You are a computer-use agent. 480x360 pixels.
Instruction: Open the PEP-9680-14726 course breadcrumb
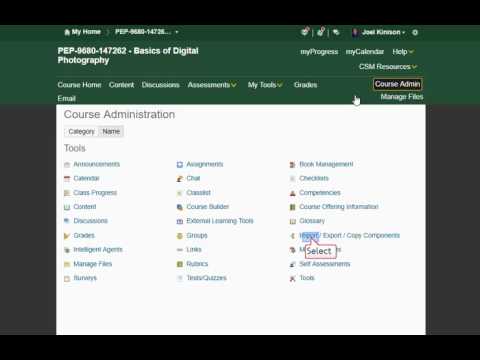[x=143, y=32]
